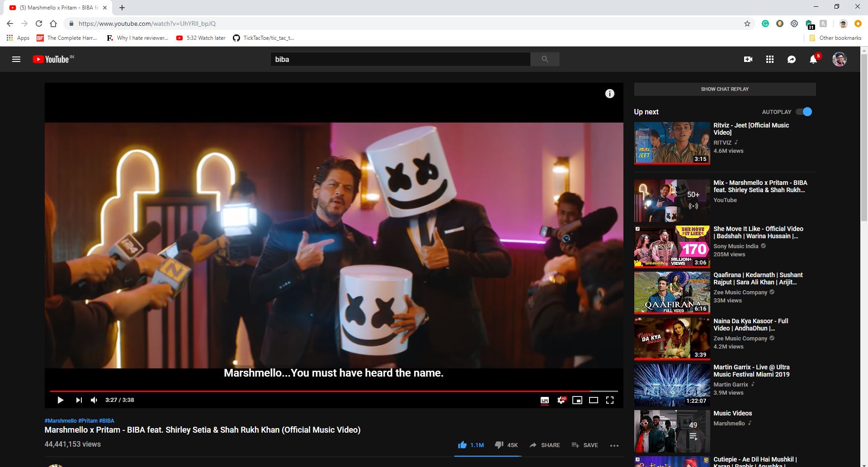This screenshot has height=467, width=868.
Task: Open the YouTube hamburger guide menu
Action: click(16, 59)
